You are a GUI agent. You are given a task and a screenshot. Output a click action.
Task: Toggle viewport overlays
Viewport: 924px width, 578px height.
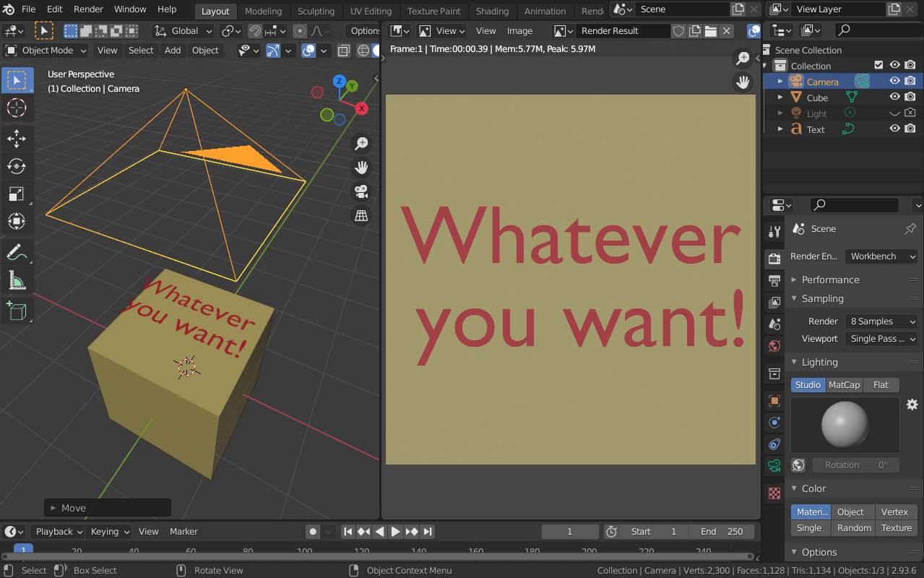pos(308,51)
